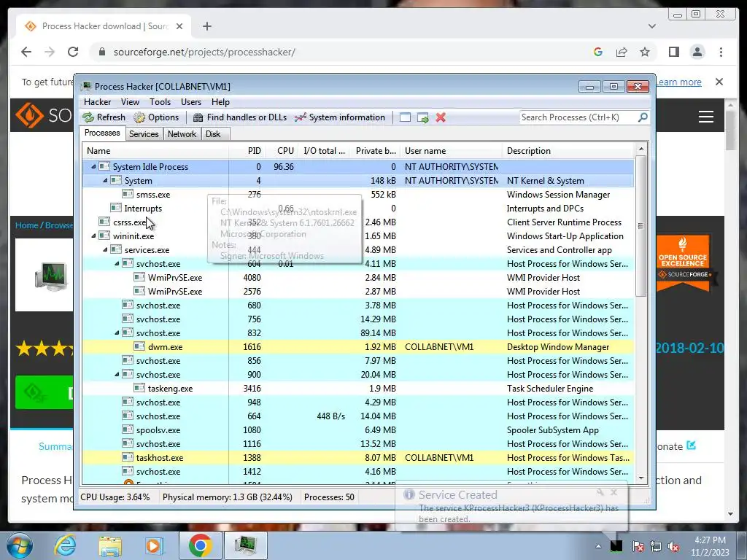747x560 pixels.
Task: Go back in Chrome browser
Action: (x=26, y=52)
